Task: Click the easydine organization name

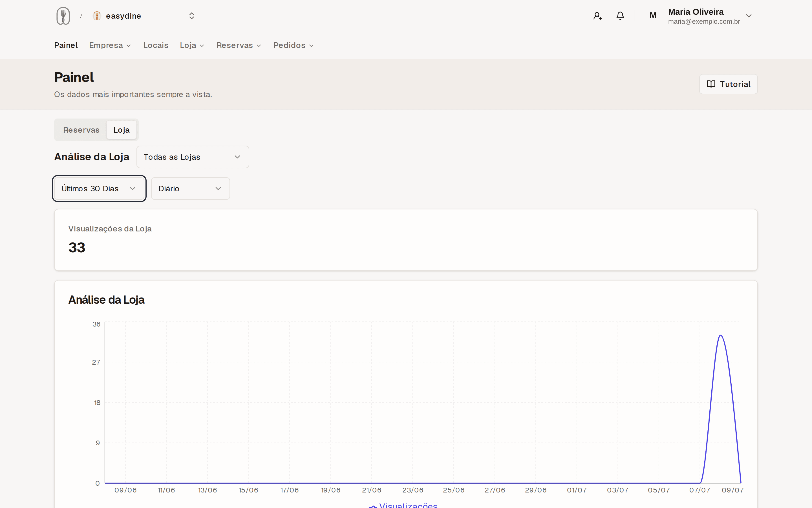Action: 123,16
